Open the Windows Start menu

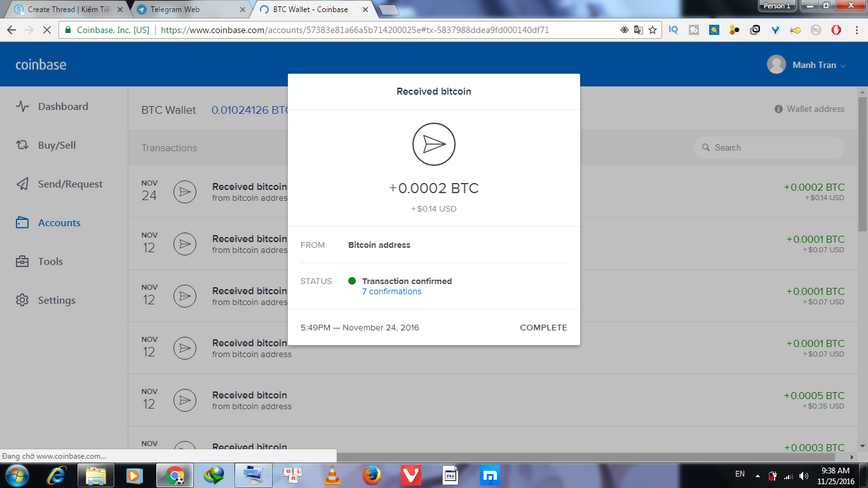(17, 475)
